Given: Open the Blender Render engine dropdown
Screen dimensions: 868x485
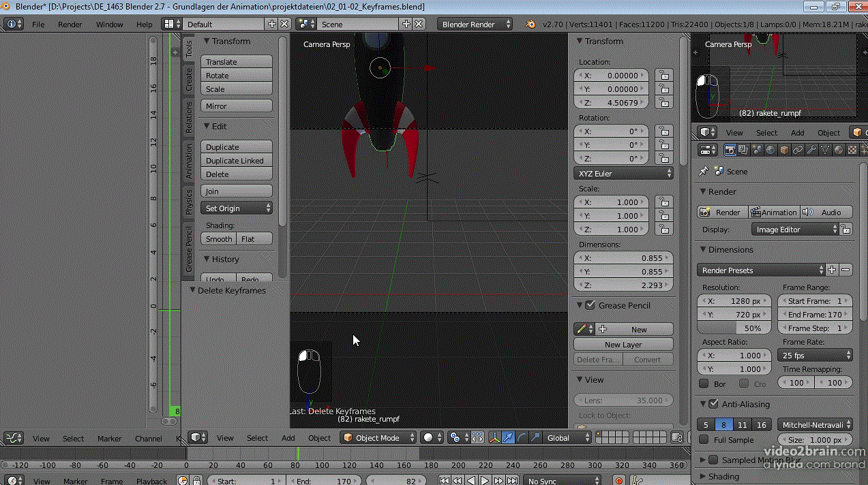Looking at the screenshot, I should [x=475, y=24].
